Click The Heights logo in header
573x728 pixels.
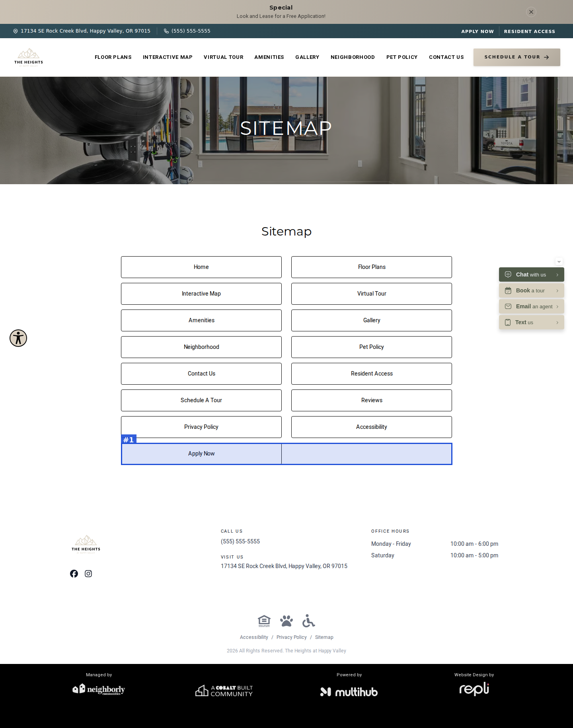pyautogui.click(x=29, y=57)
